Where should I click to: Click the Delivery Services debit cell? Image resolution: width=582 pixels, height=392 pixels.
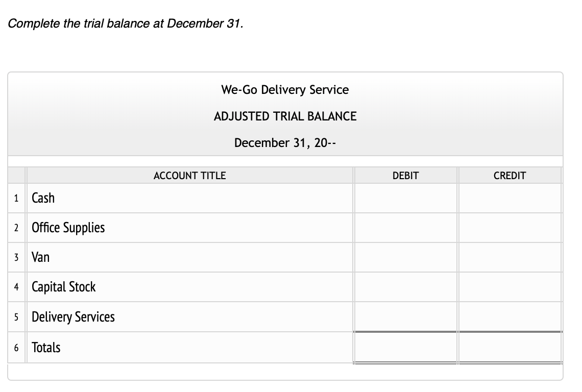click(405, 316)
